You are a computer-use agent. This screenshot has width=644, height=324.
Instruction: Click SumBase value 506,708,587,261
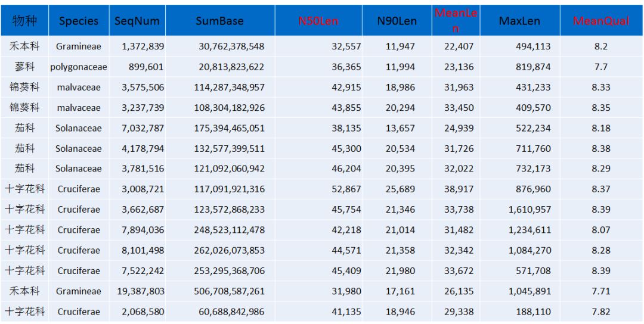click(229, 291)
